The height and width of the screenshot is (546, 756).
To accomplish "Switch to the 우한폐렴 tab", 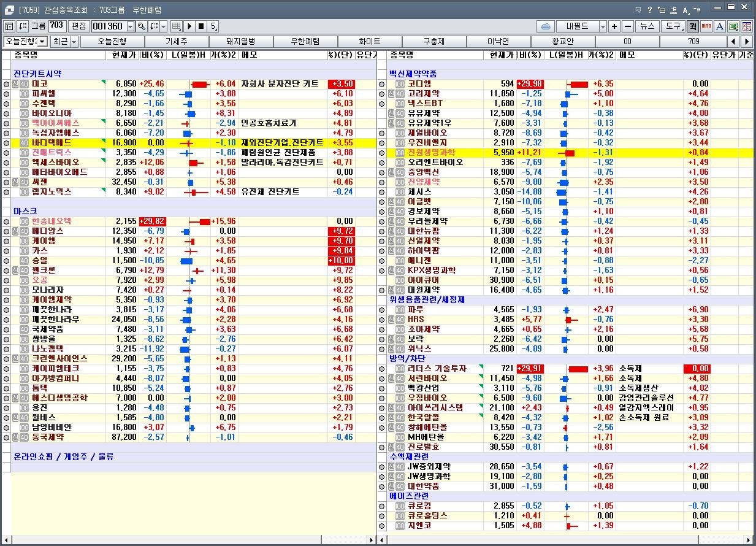I will click(x=305, y=41).
